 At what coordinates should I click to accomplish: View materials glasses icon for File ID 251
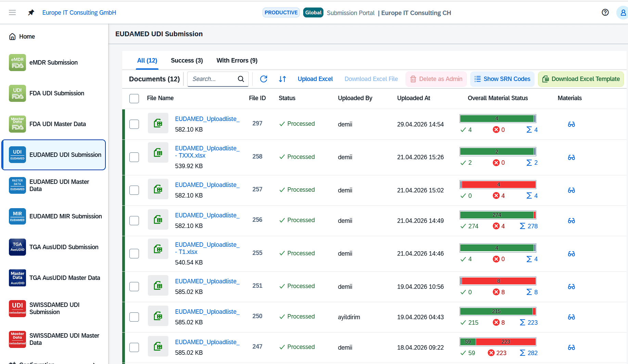[572, 287]
